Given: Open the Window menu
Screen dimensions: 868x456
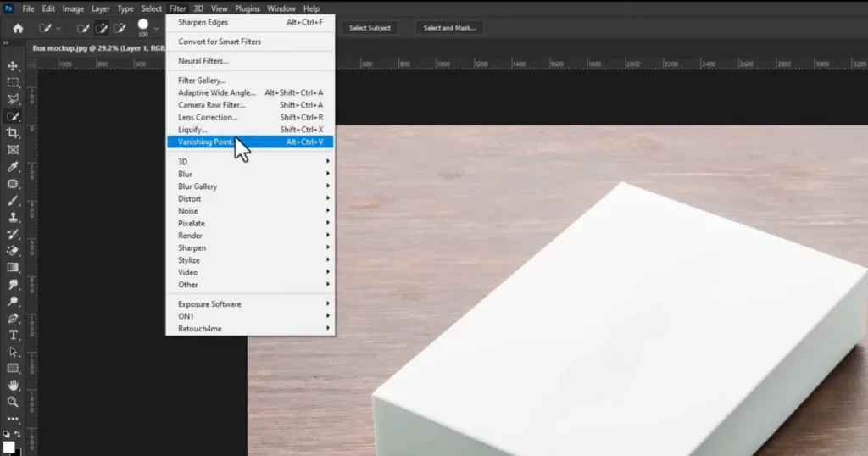Looking at the screenshot, I should pyautogui.click(x=281, y=8).
